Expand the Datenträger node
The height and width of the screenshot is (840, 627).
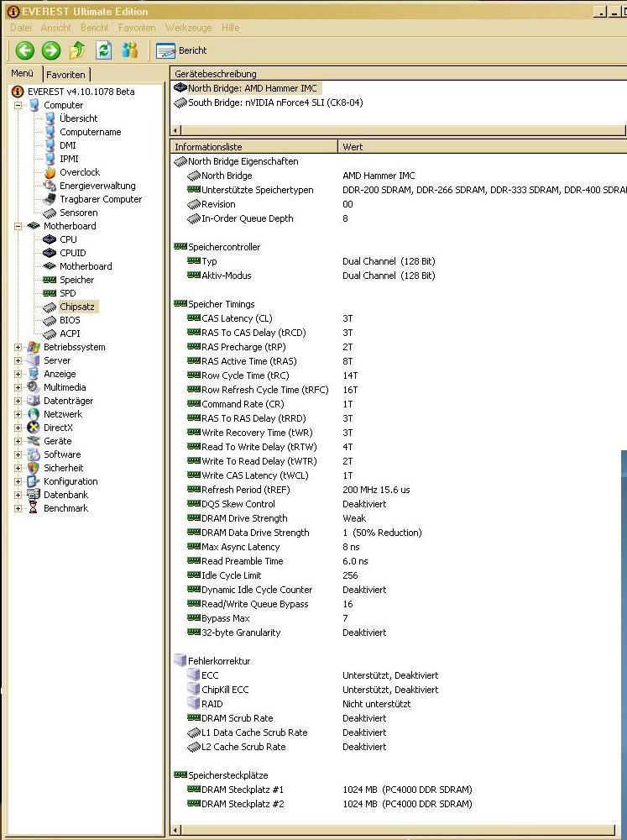click(x=18, y=401)
